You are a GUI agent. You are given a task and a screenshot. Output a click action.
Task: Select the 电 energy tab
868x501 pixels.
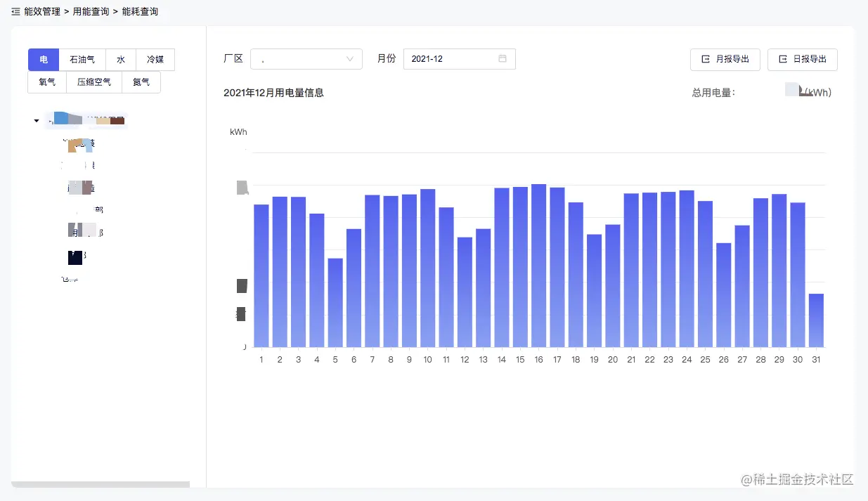click(x=44, y=60)
